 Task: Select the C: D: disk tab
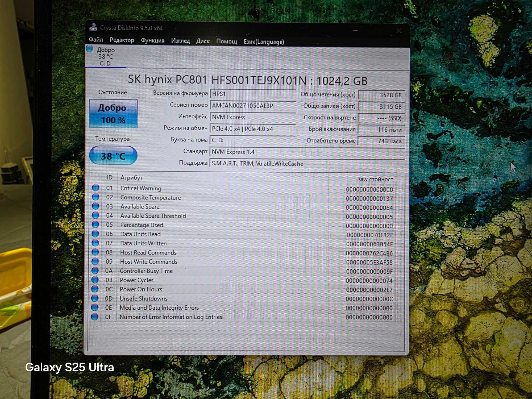tap(106, 57)
